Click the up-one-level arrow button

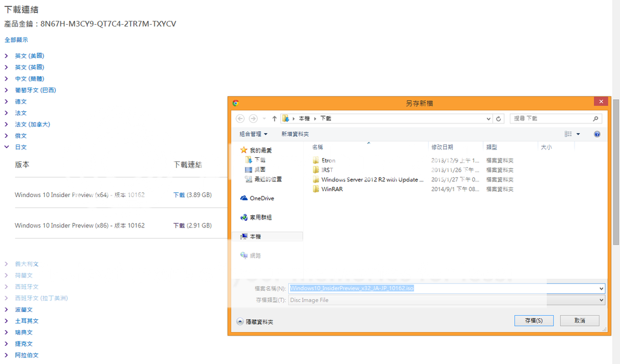(274, 119)
